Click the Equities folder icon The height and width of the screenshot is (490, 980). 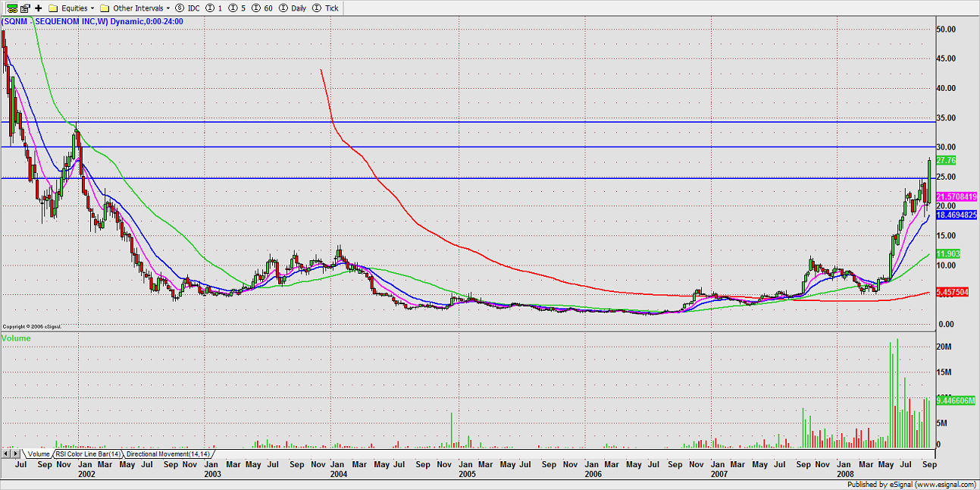53,8
